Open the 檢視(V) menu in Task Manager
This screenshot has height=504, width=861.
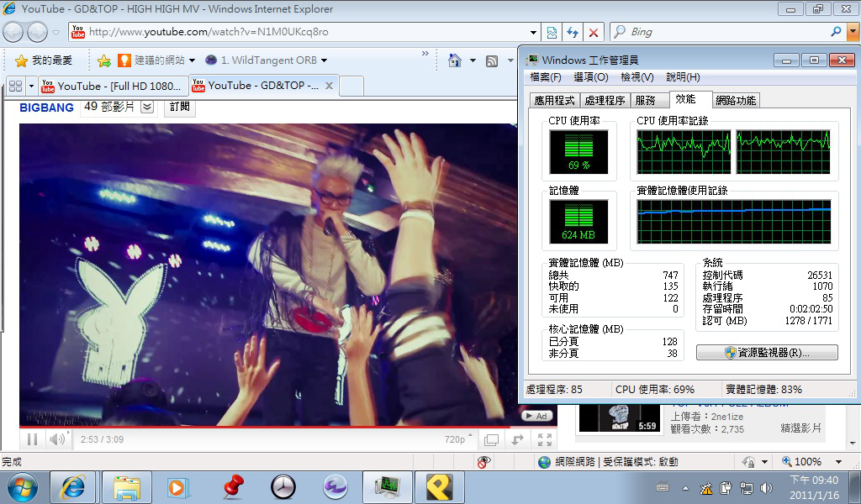(637, 77)
